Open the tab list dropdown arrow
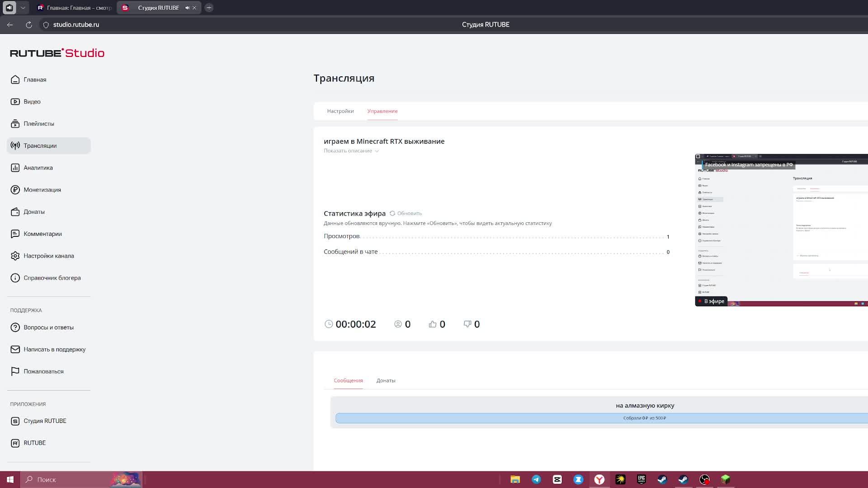The image size is (868, 488). [23, 8]
